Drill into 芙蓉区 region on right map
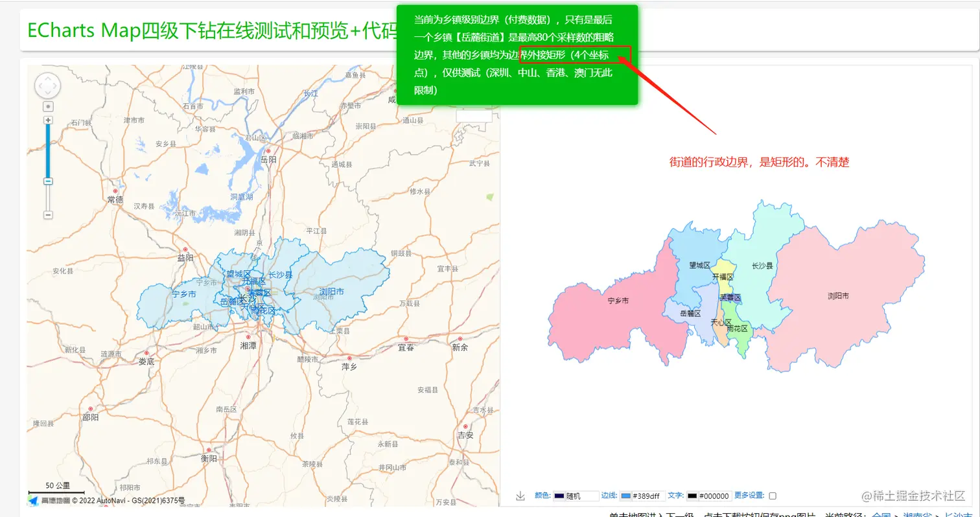Viewport: 980px width, 517px height. [730, 297]
